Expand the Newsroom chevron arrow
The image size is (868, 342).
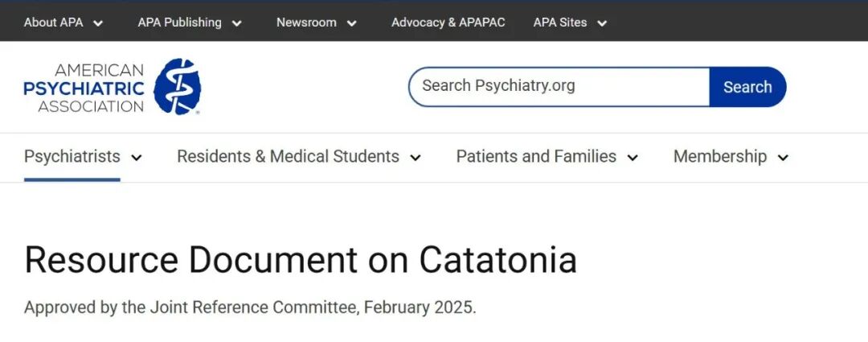coord(351,23)
